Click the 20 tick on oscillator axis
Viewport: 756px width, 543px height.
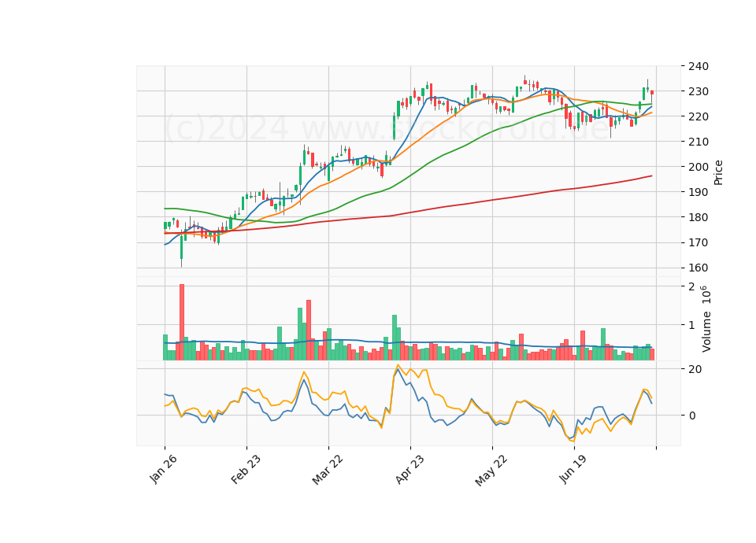coord(695,369)
